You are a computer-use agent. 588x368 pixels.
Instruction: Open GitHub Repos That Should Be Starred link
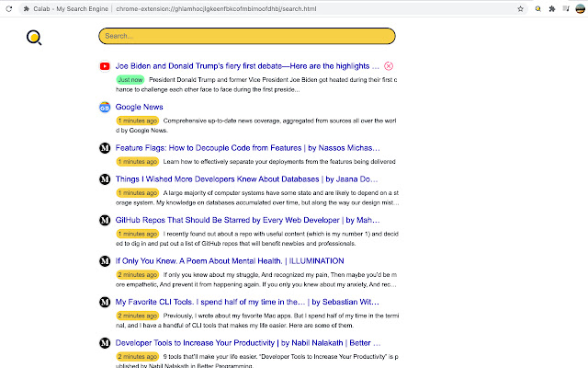point(247,220)
